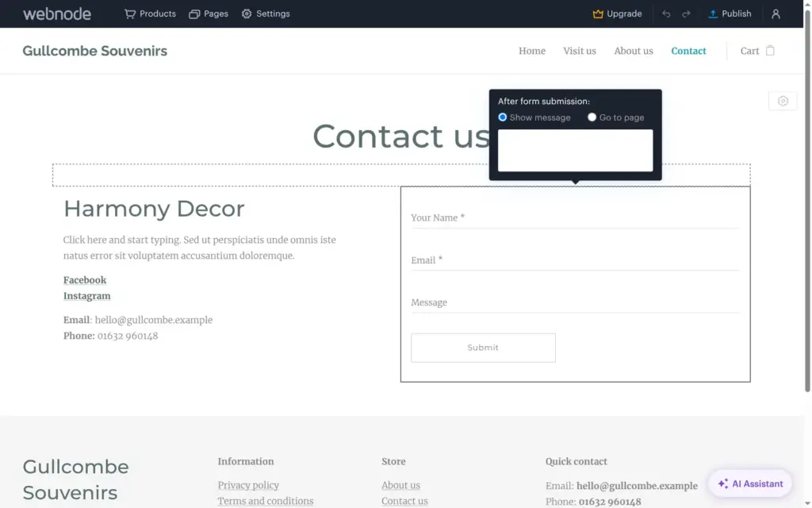The height and width of the screenshot is (508, 812).
Task: Click the Message form field
Action: (575, 302)
